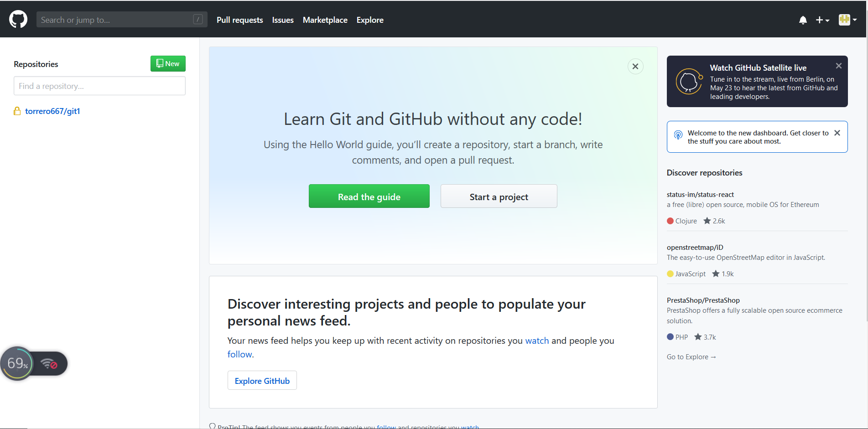Open Watch GitHub Satellite live title
Viewport: 868px width, 429px height.
pos(758,68)
